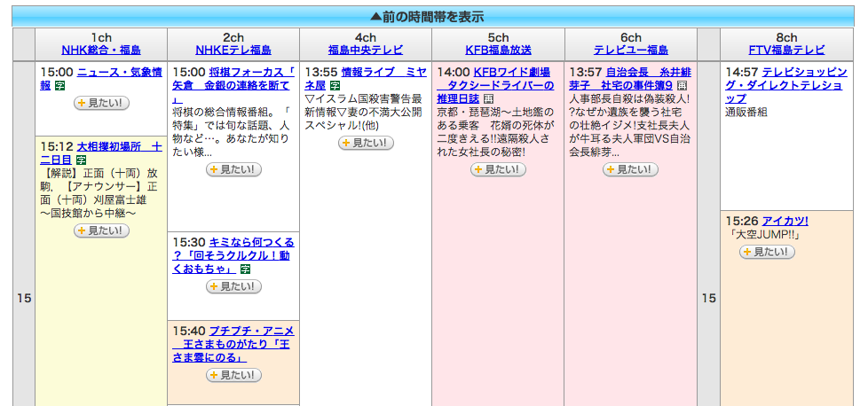Screen dimensions: 868x406
Task: Click the rerun icon beside 糸井緋芽子 社宅の事件簿9
Action: pos(682,86)
